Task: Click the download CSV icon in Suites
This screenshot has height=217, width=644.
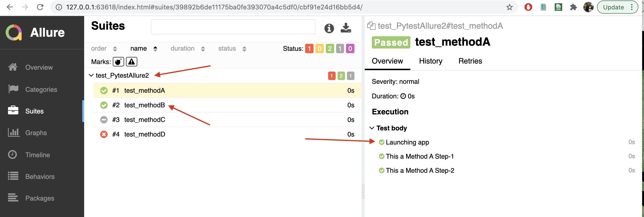Action: coord(346,28)
